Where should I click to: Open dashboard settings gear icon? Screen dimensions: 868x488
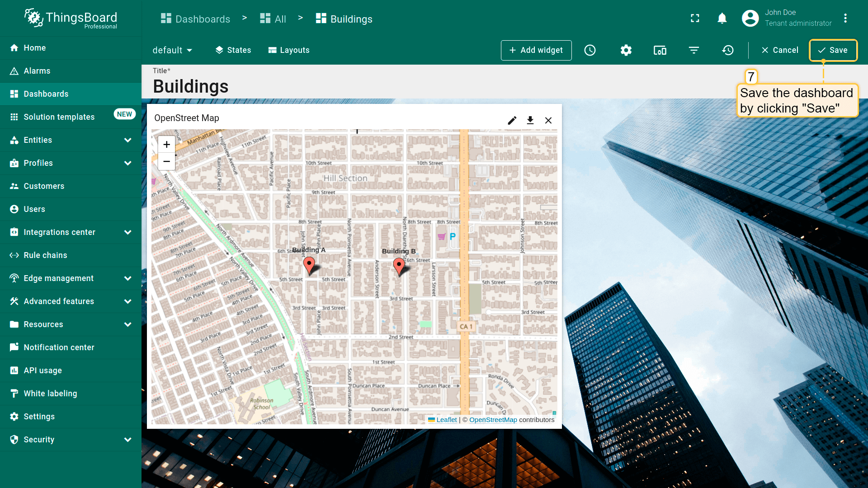pyautogui.click(x=626, y=50)
